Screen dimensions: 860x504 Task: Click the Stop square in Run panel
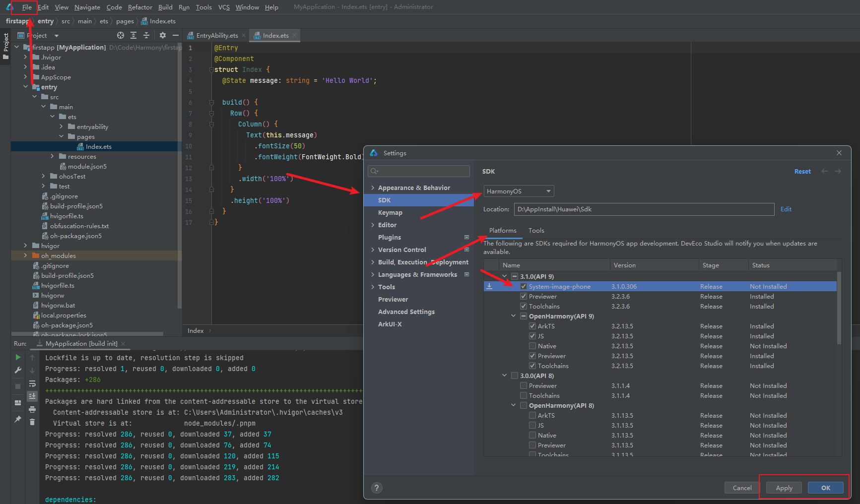tap(18, 386)
